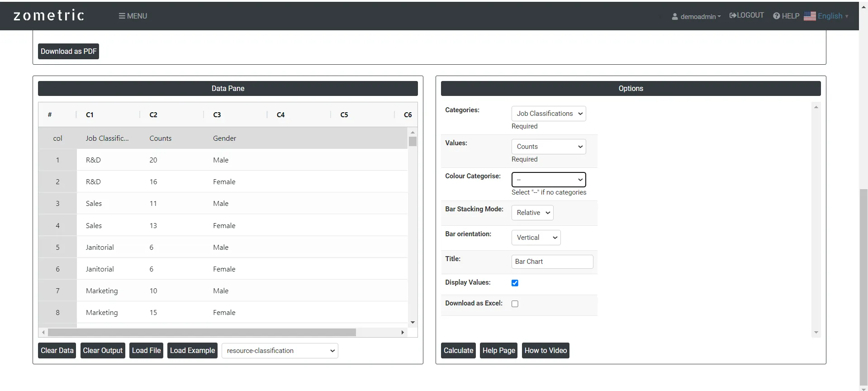Click the Data Pane header bar
868x391 pixels.
point(228,88)
